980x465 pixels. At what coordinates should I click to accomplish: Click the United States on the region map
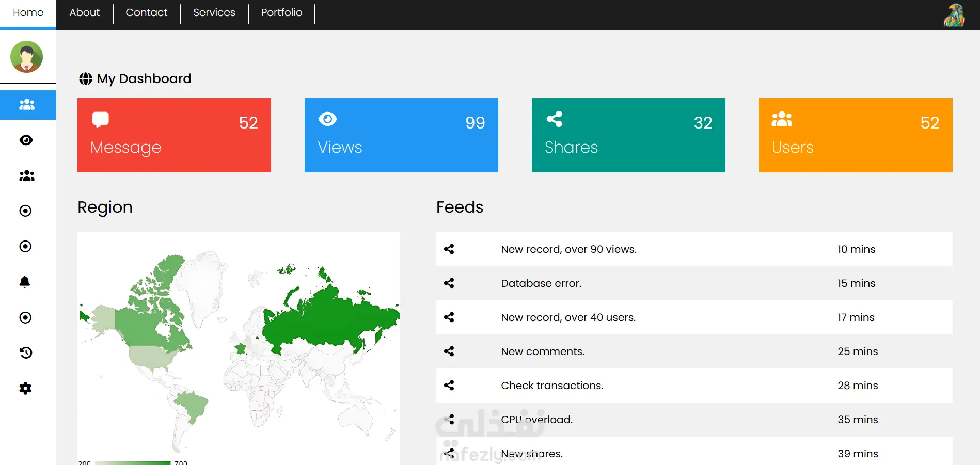[150, 357]
